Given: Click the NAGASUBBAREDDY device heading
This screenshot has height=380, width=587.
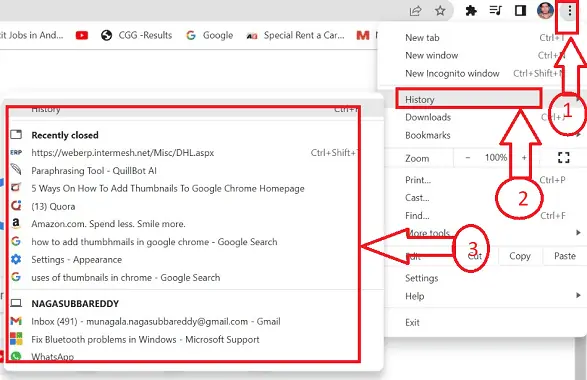Looking at the screenshot, I should coord(75,304).
